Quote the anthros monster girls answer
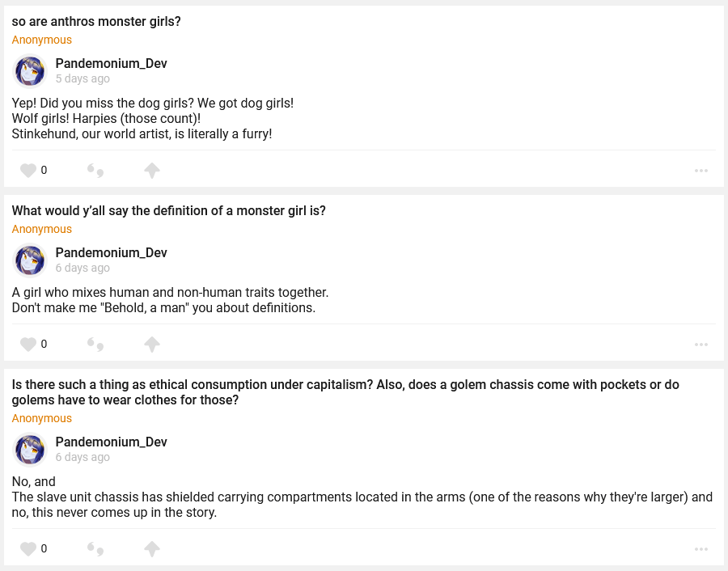This screenshot has width=728, height=571. coord(95,171)
